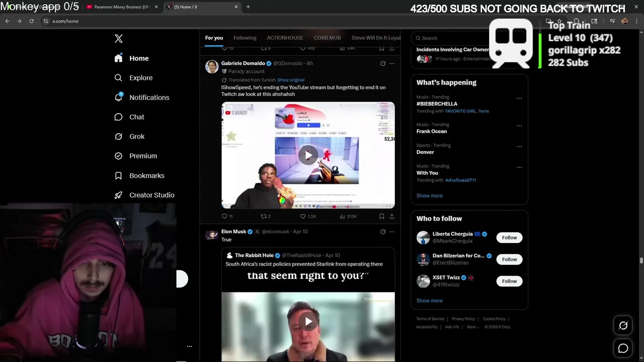
Task: Click the page vertical scrollbar thumb
Action: coord(641,260)
